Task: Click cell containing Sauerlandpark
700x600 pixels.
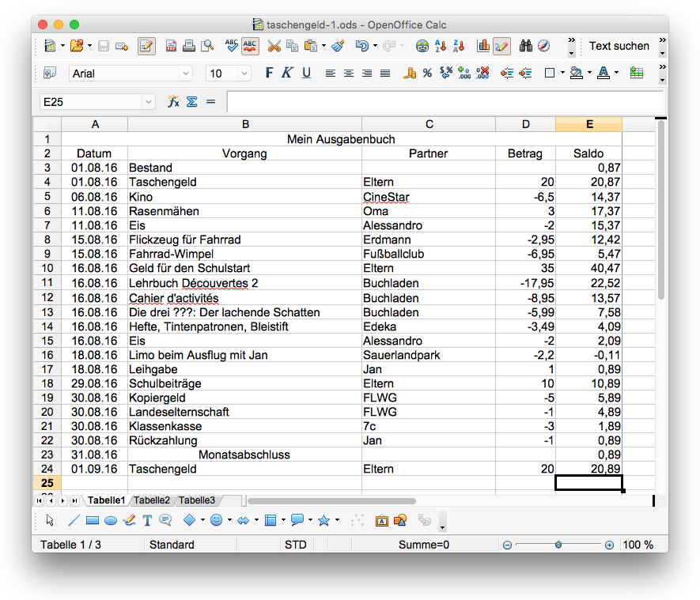Action: pos(429,355)
